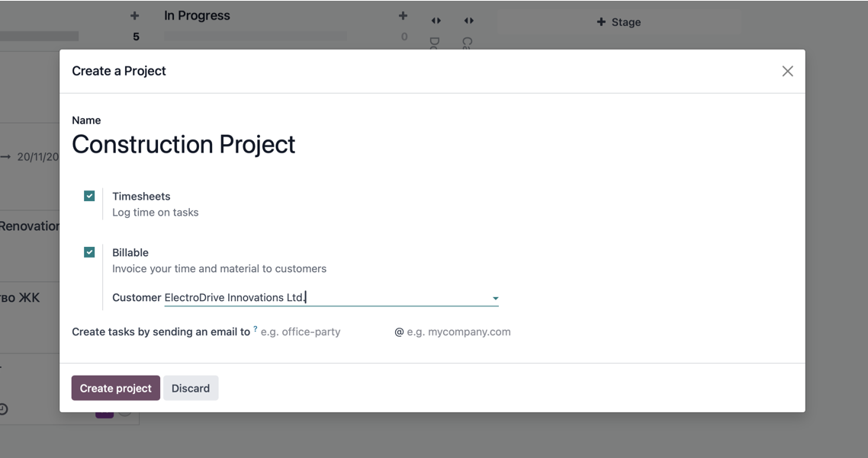
Task: Unfold the first collapsed kanban column
Action: coord(436,21)
